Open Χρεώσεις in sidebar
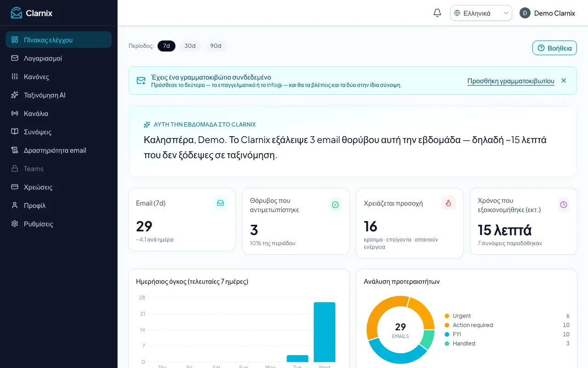This screenshot has height=368, width=588. [58, 187]
